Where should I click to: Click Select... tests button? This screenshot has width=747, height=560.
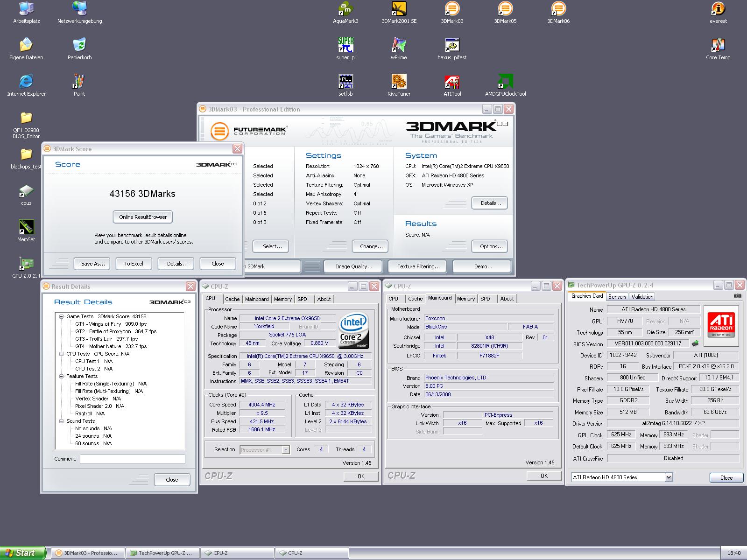[x=272, y=246]
